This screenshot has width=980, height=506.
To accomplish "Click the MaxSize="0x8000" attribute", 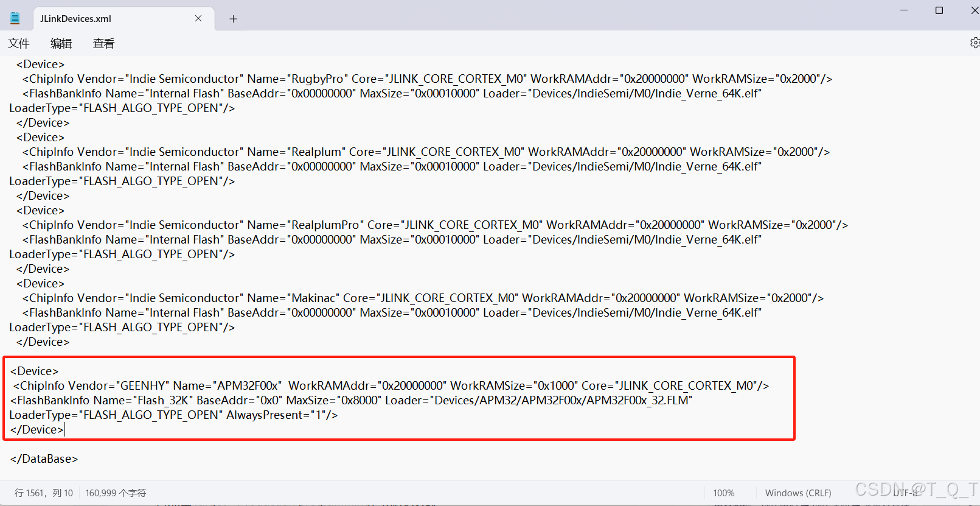I will point(334,401).
